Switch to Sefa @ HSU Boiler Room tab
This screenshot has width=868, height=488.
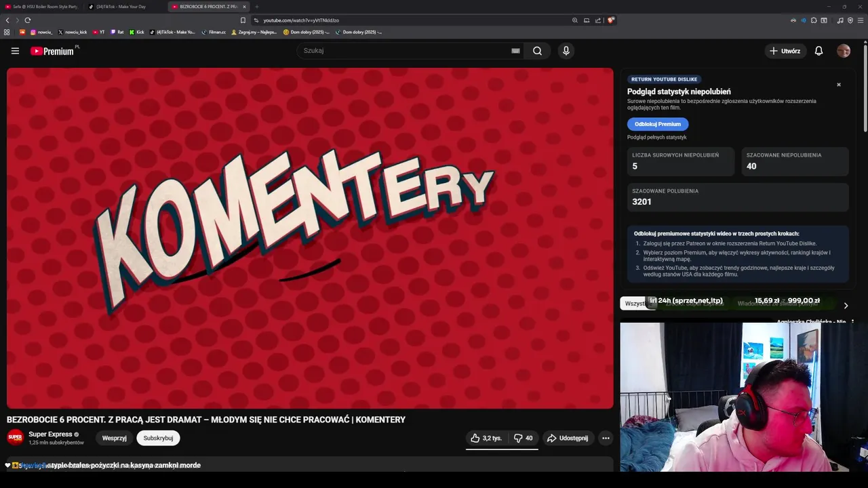click(x=42, y=6)
